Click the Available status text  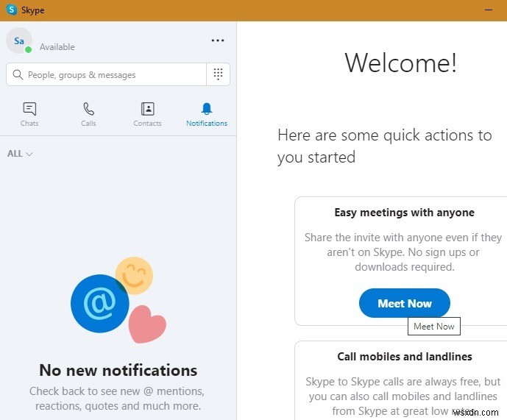click(57, 47)
